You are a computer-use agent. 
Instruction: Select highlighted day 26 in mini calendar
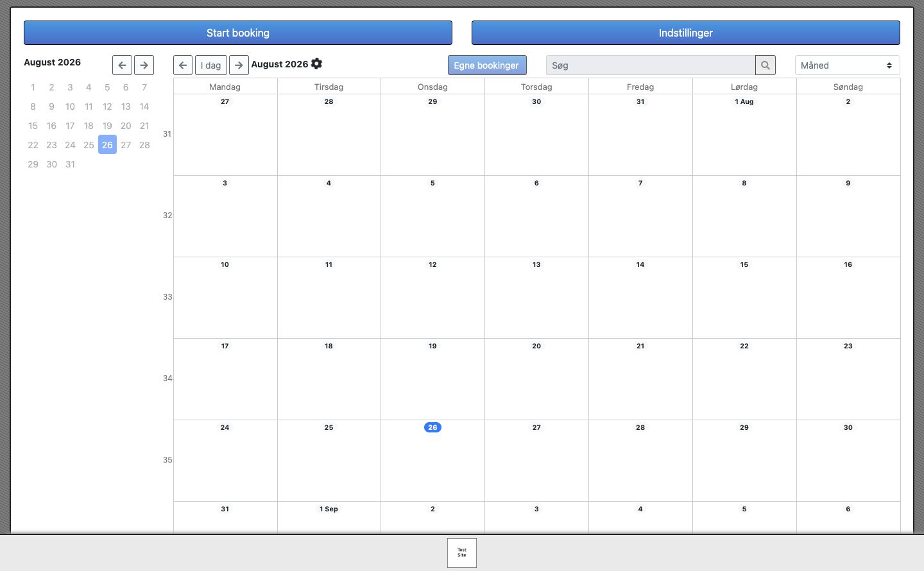point(107,145)
